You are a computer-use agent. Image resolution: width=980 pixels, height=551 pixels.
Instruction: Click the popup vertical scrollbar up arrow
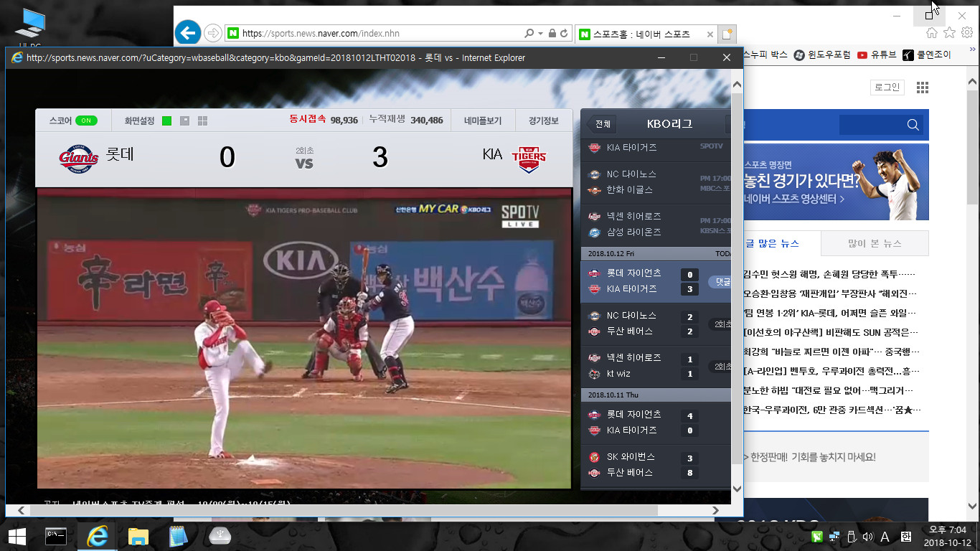pos(737,84)
